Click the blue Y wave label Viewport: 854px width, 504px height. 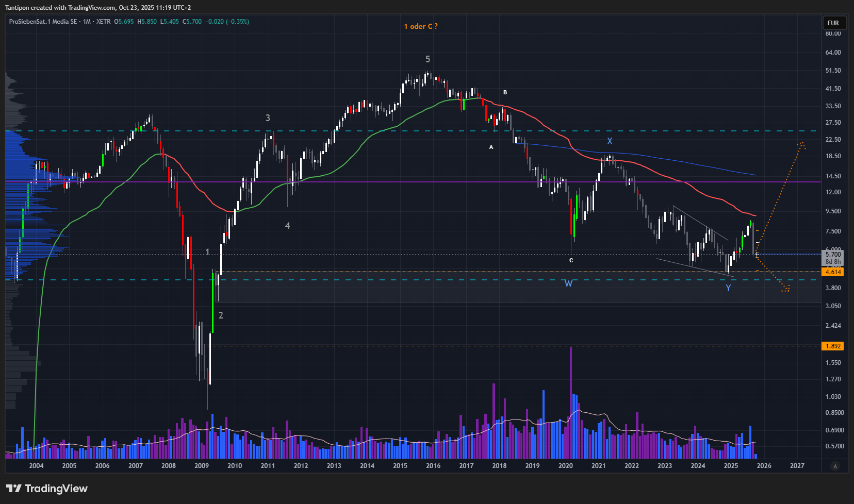(x=728, y=288)
